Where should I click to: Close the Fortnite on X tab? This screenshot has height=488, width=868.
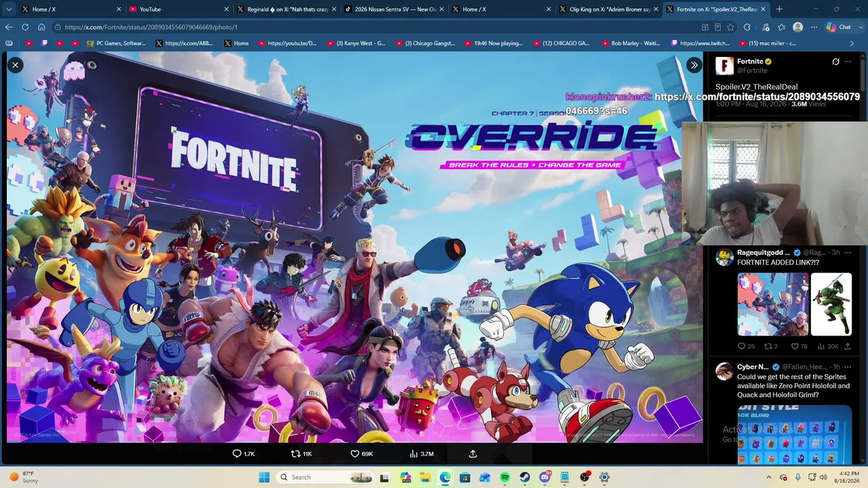(763, 9)
